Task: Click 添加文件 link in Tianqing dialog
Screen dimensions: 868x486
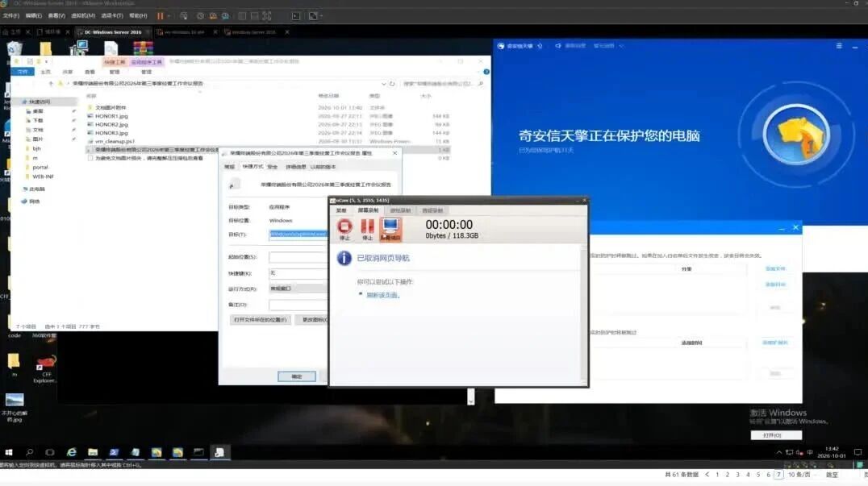Action: 775,268
